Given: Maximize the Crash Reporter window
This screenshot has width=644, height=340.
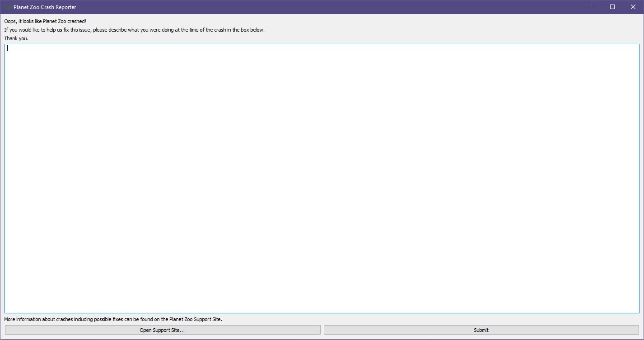Looking at the screenshot, I should click(612, 7).
